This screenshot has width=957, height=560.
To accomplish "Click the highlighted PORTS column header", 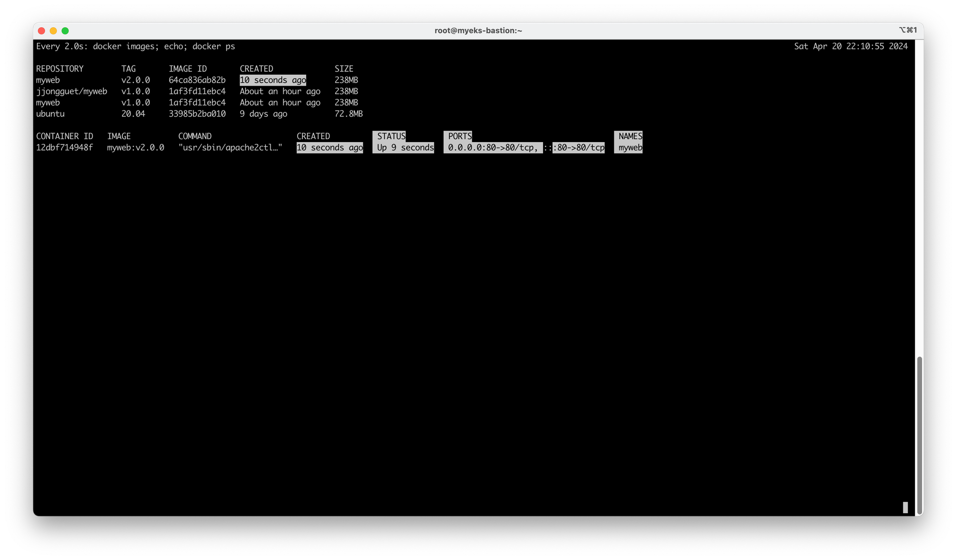I will pos(459,136).
